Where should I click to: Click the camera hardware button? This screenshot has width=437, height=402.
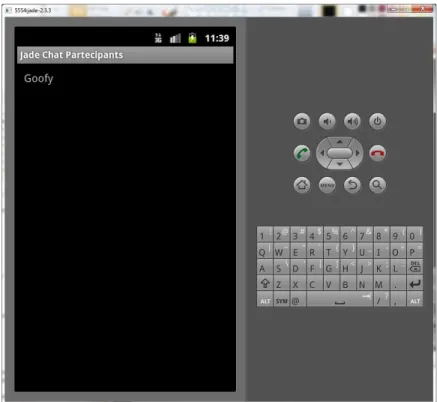(x=302, y=121)
